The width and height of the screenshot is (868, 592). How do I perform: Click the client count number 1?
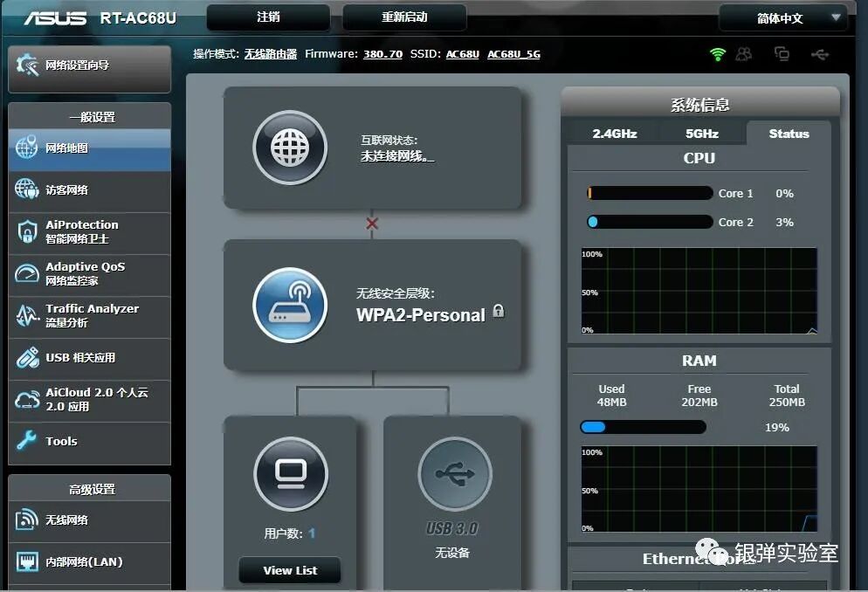point(313,533)
